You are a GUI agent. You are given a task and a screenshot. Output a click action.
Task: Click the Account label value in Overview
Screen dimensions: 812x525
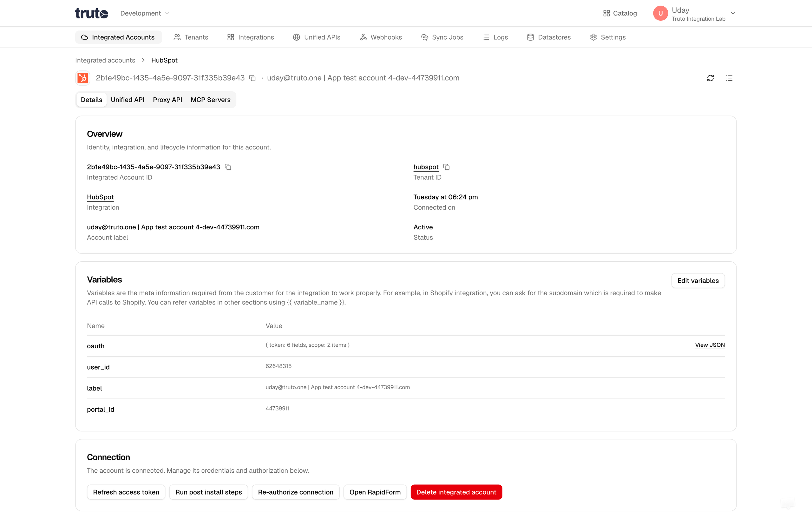coord(173,227)
